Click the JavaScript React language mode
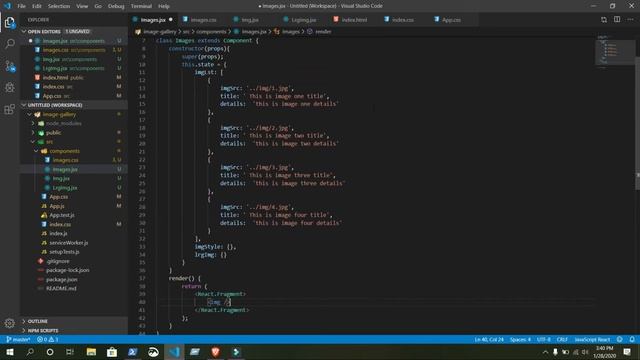Viewport: 640px width, 360px height. click(592, 340)
